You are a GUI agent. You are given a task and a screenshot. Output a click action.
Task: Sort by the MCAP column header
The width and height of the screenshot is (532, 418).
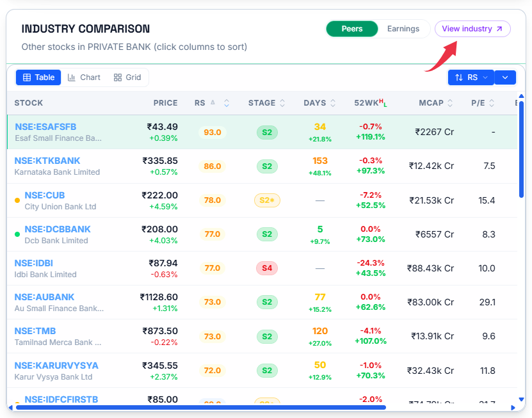[435, 103]
